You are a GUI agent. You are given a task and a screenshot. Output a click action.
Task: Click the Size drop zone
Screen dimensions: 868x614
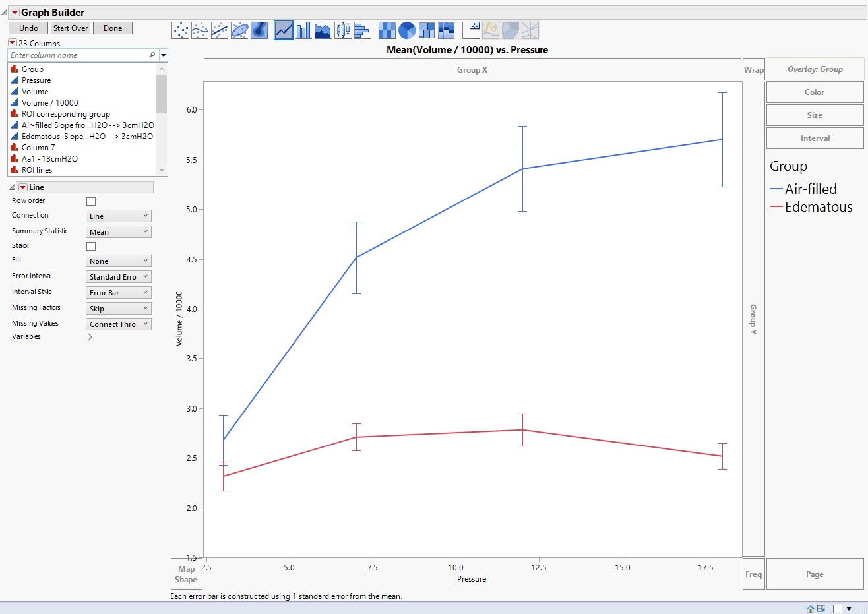pyautogui.click(x=815, y=115)
